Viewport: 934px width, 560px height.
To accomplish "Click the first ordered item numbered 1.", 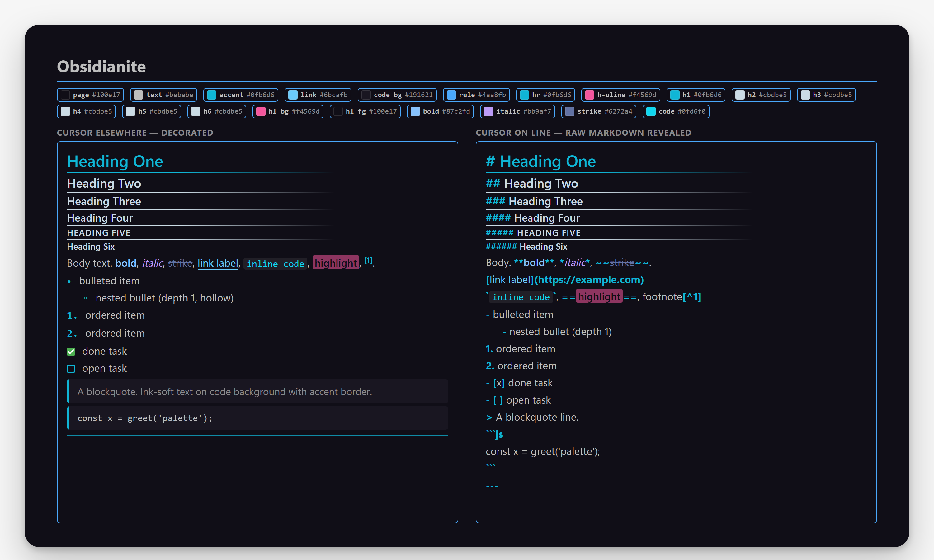I will pos(115,315).
